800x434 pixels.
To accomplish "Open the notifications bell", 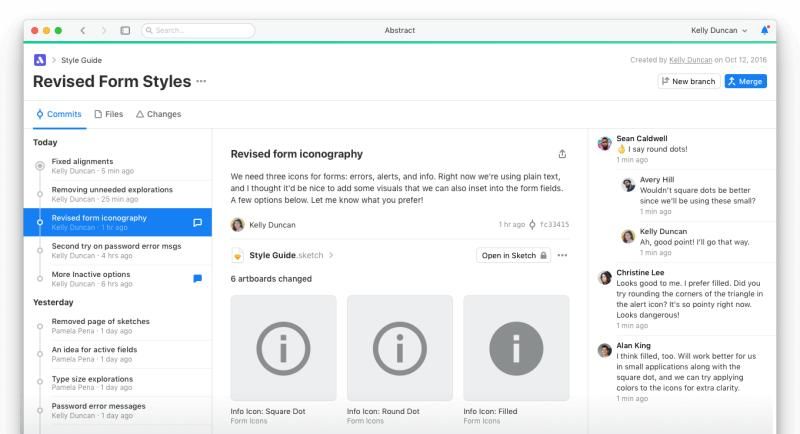I will click(x=764, y=30).
